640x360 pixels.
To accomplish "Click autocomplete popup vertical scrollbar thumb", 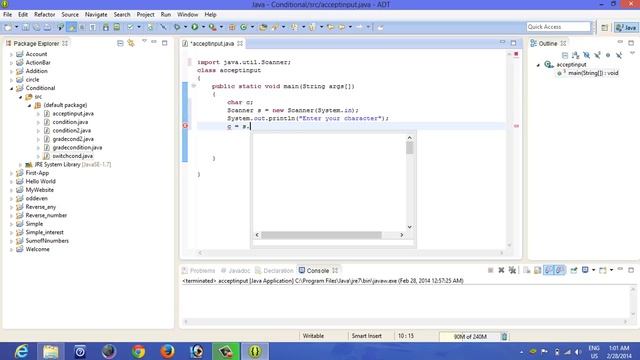I will 409,148.
